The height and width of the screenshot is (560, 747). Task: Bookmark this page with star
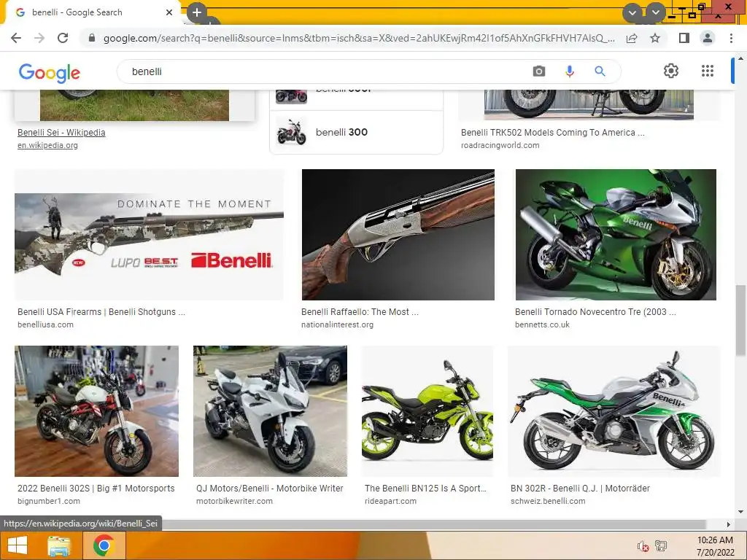coord(655,38)
